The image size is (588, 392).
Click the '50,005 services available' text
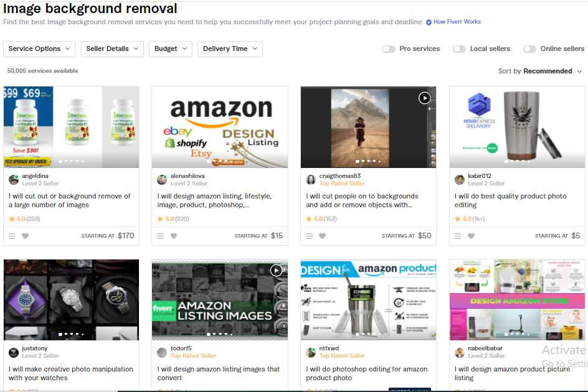tap(42, 71)
